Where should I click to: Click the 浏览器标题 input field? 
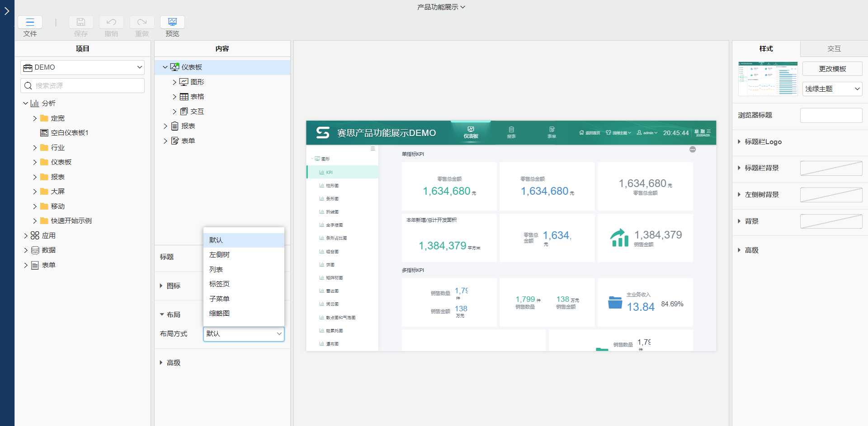point(831,115)
